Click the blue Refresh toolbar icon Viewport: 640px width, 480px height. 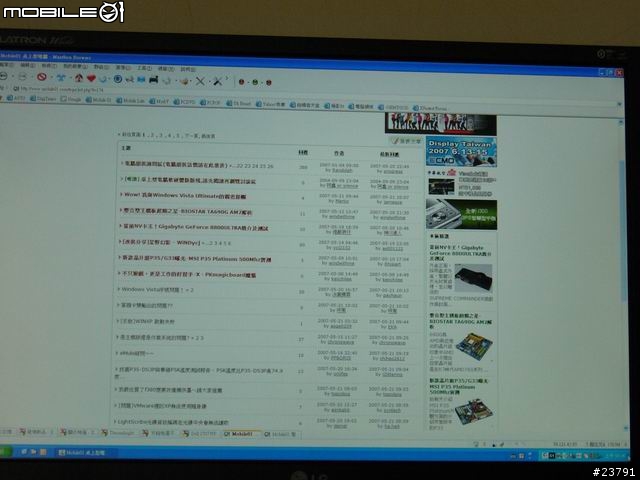click(x=61, y=77)
